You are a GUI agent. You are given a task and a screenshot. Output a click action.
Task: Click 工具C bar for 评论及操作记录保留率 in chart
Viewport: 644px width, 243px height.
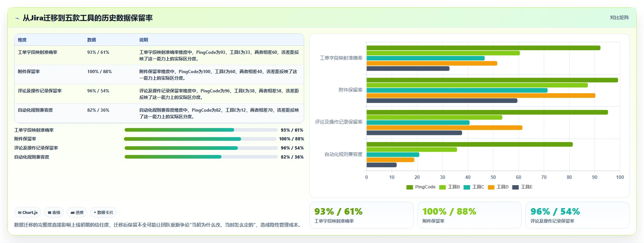418,123
